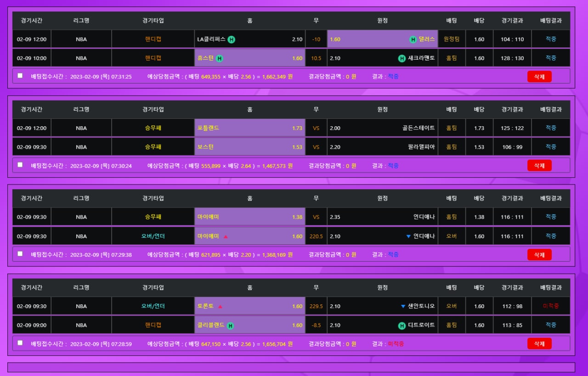Delete the bet placed at 07:31:25
The height and width of the screenshot is (376, 588).
coord(539,77)
